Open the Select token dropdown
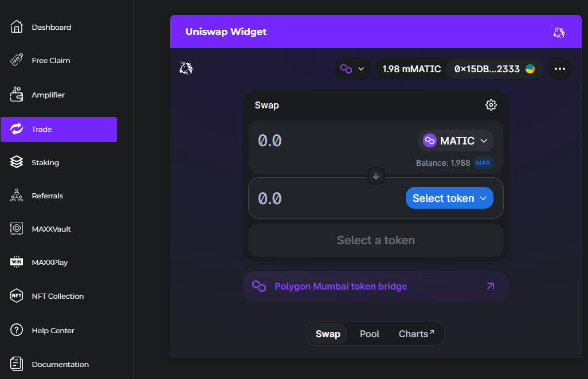 (x=449, y=198)
